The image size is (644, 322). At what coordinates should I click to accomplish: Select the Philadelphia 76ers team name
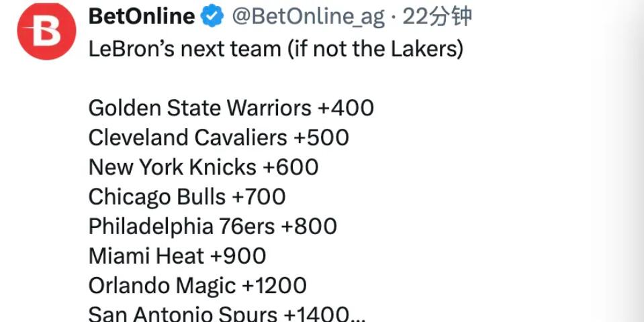[x=181, y=226]
